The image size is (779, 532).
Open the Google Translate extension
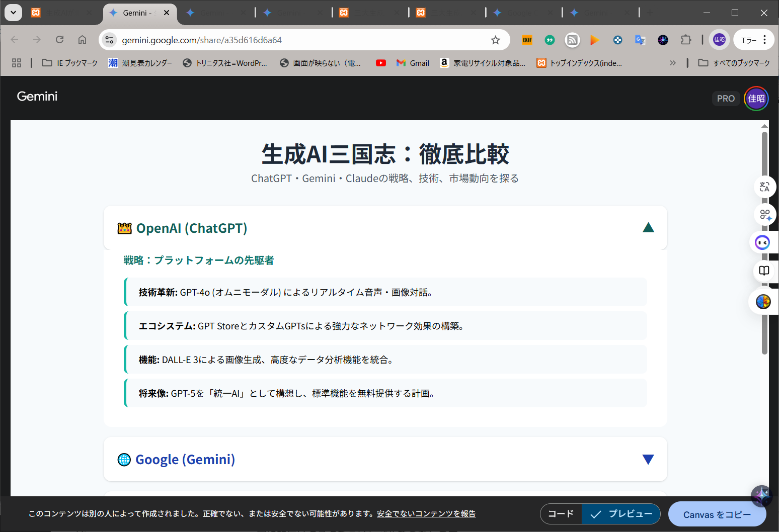[x=640, y=40]
